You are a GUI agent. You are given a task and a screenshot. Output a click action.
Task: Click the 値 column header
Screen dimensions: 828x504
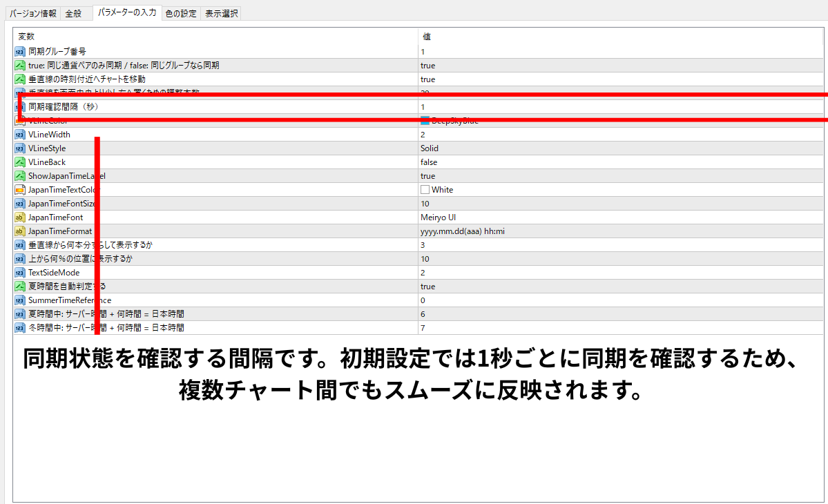click(x=427, y=37)
